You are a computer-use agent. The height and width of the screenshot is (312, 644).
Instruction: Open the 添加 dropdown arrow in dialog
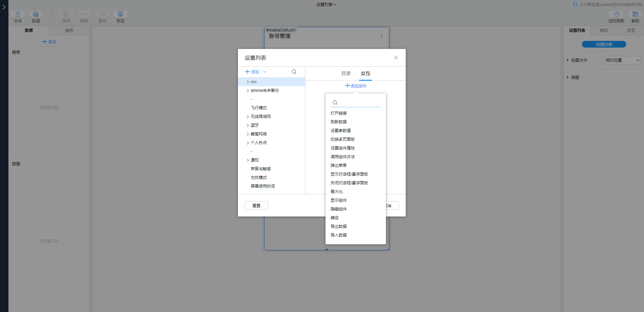tap(264, 72)
